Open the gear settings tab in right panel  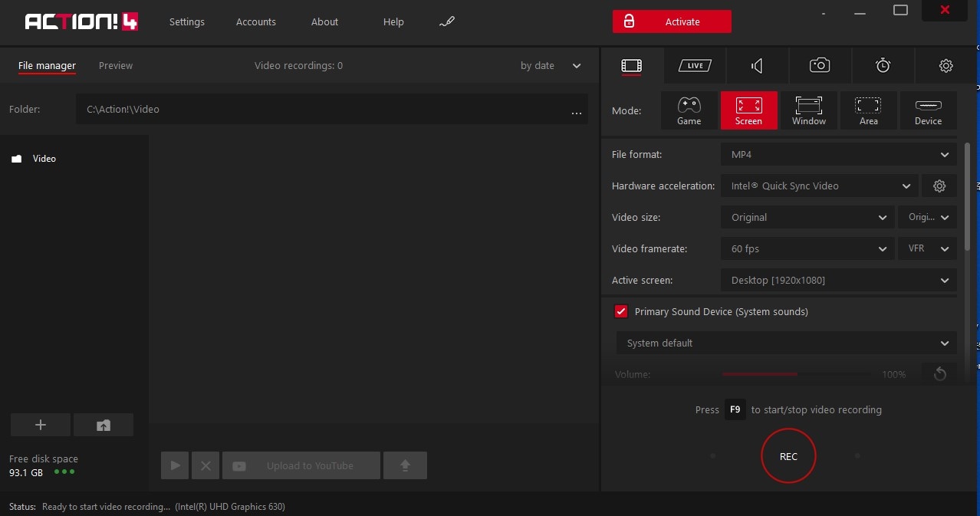click(945, 66)
